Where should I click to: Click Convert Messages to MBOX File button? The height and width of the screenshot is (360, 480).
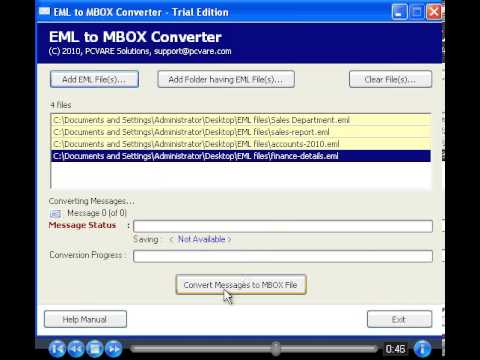point(241,285)
